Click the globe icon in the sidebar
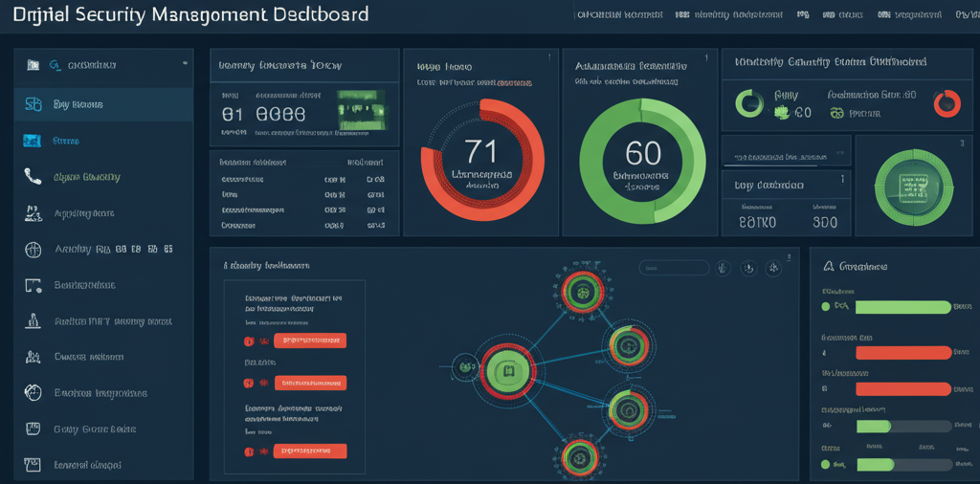This screenshot has width=980, height=484. coord(33,250)
